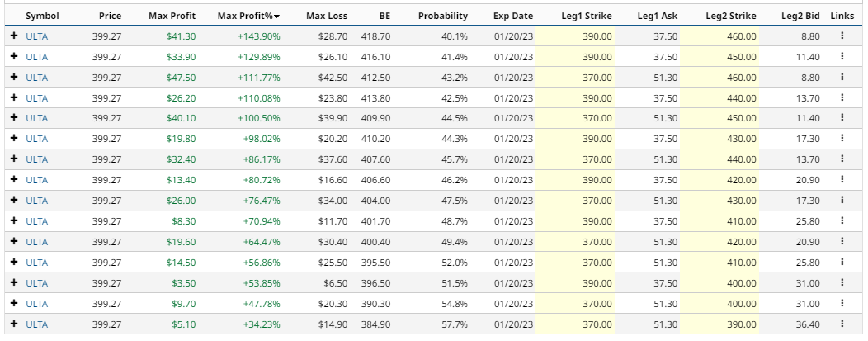Open three-dot menu for +129.89% profit row
The width and height of the screenshot is (868, 341).
pos(842,56)
